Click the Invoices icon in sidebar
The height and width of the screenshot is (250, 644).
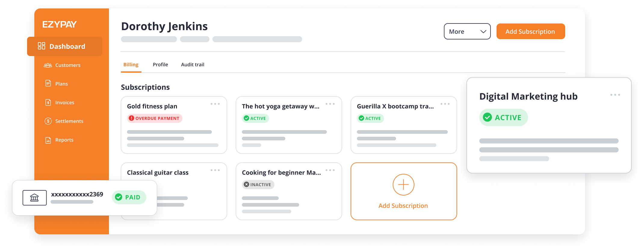[x=48, y=102]
